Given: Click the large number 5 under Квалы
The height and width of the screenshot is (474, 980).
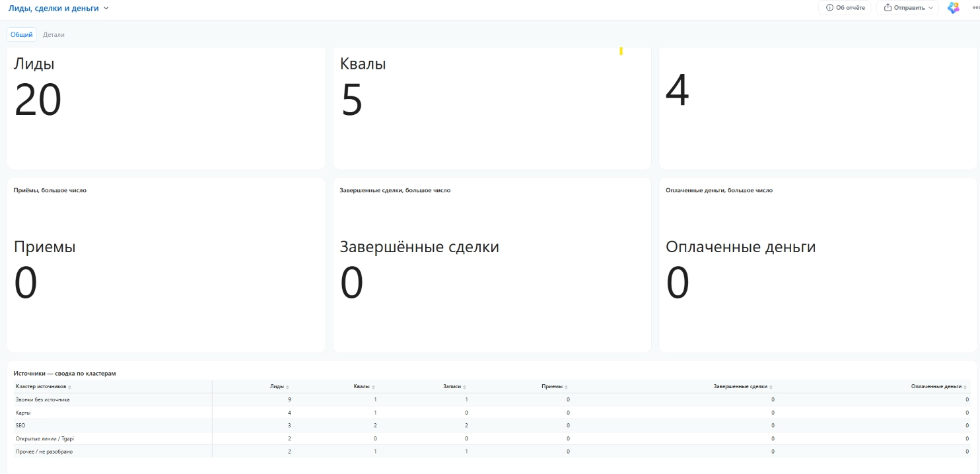Looking at the screenshot, I should (x=352, y=100).
